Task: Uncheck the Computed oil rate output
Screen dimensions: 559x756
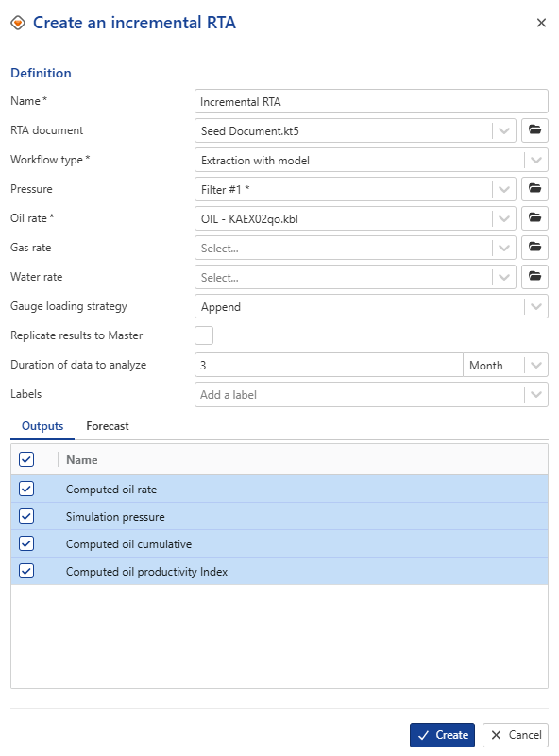Action: click(26, 489)
